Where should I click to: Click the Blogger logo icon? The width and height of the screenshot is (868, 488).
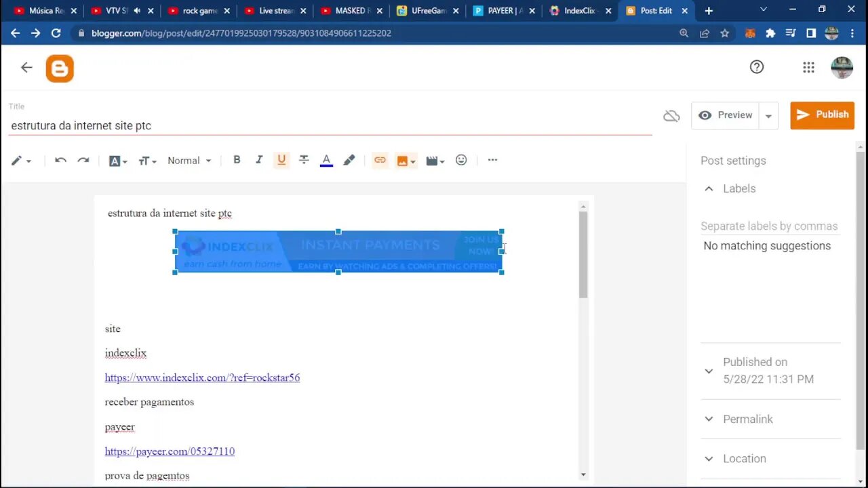(60, 68)
